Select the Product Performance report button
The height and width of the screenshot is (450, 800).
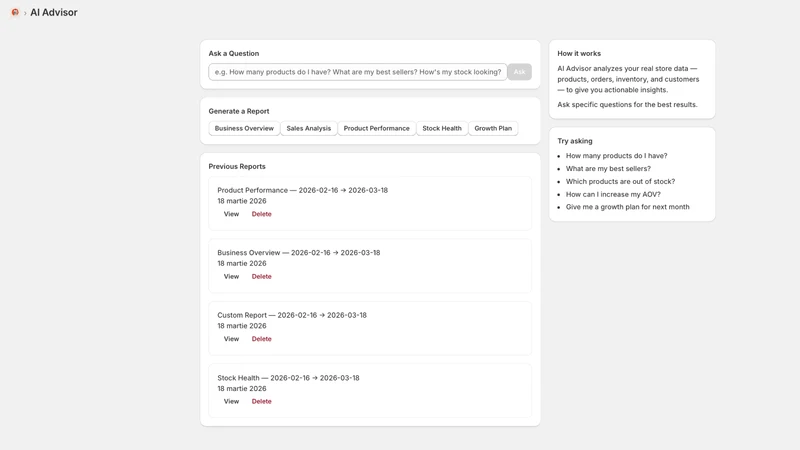point(377,129)
